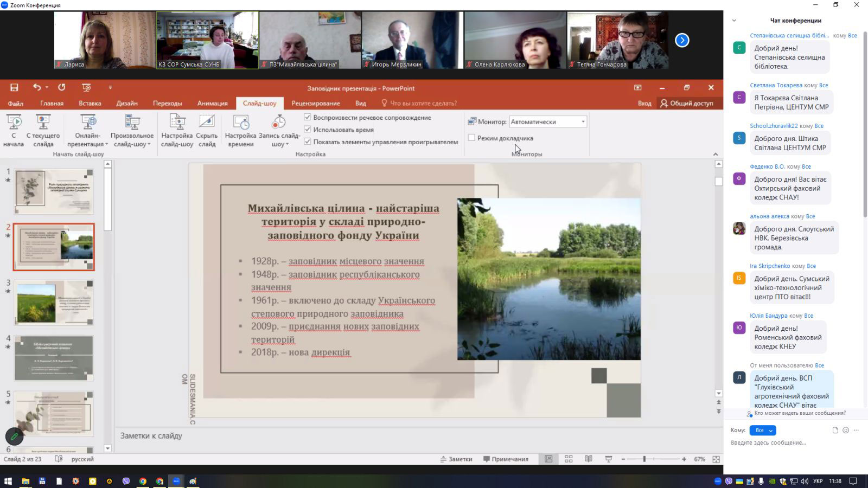Click 'Скрыть слайд' to hide the slide

coord(207,131)
